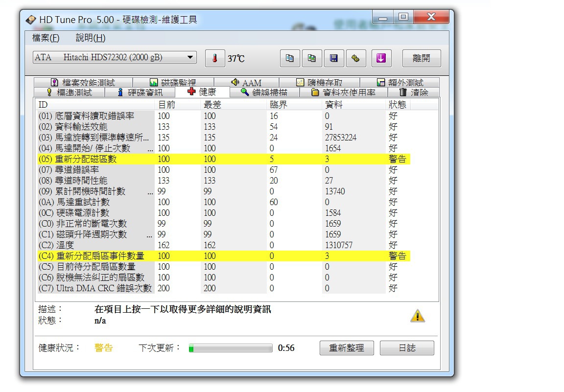
Task: Select row (C1) 磁頭升降週期次數
Action: (x=224, y=234)
